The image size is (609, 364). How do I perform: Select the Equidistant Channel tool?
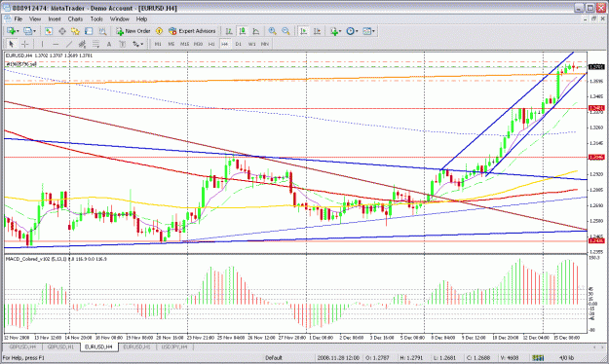click(82, 44)
